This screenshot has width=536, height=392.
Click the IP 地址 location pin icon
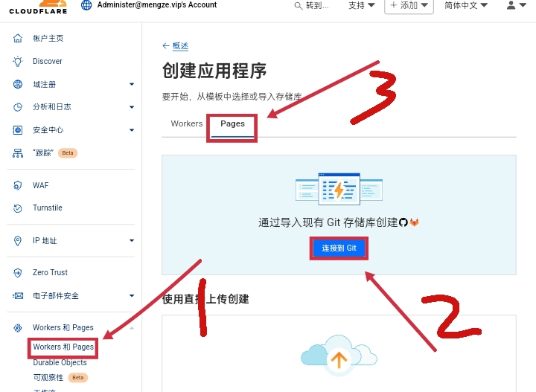18,240
